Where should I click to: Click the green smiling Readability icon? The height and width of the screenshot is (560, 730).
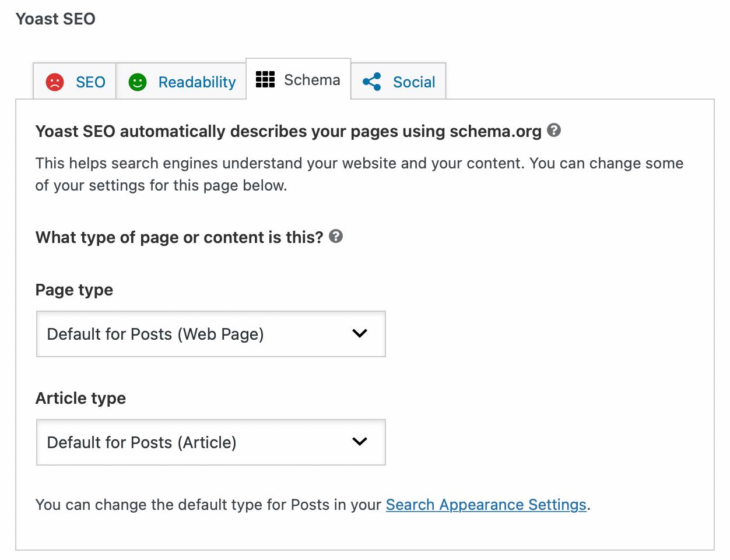tap(137, 82)
